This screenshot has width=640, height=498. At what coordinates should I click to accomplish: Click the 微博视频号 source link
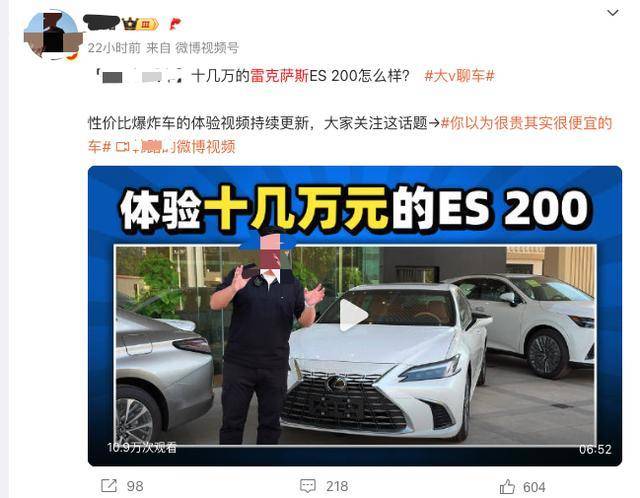[207, 48]
